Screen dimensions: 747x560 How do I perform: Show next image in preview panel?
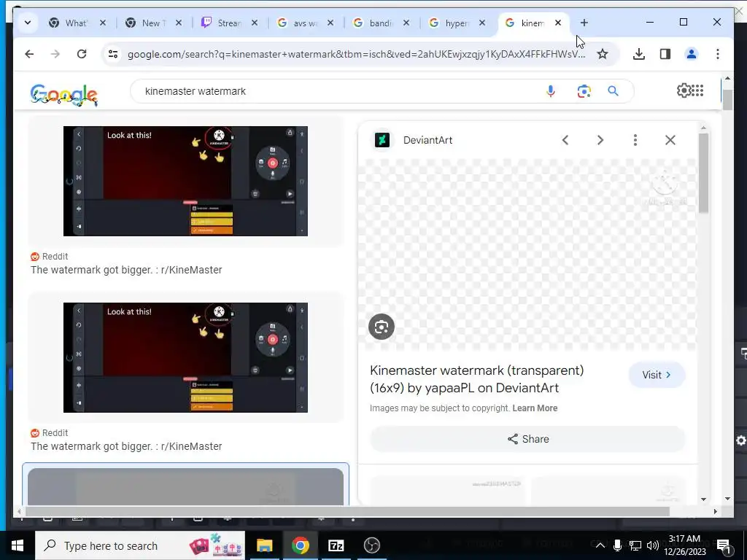point(600,140)
